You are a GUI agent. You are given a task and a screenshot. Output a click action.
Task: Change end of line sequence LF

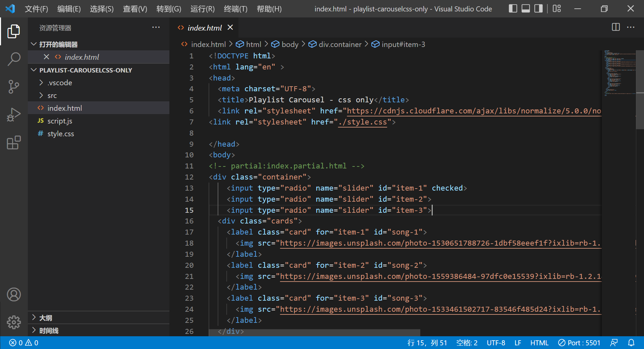click(x=518, y=343)
